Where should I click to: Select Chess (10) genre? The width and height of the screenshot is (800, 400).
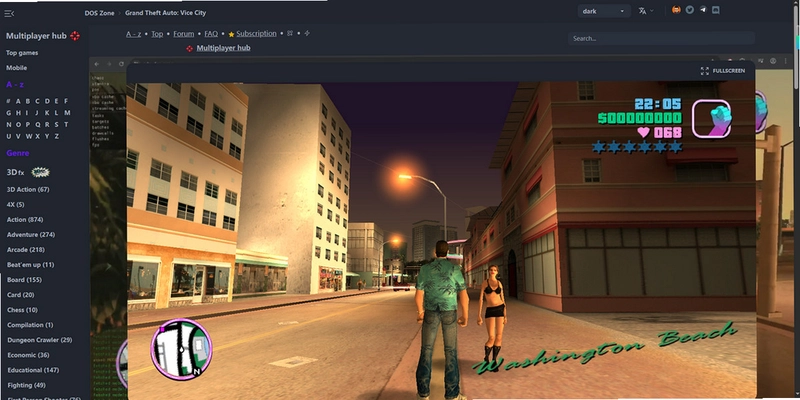tap(22, 310)
